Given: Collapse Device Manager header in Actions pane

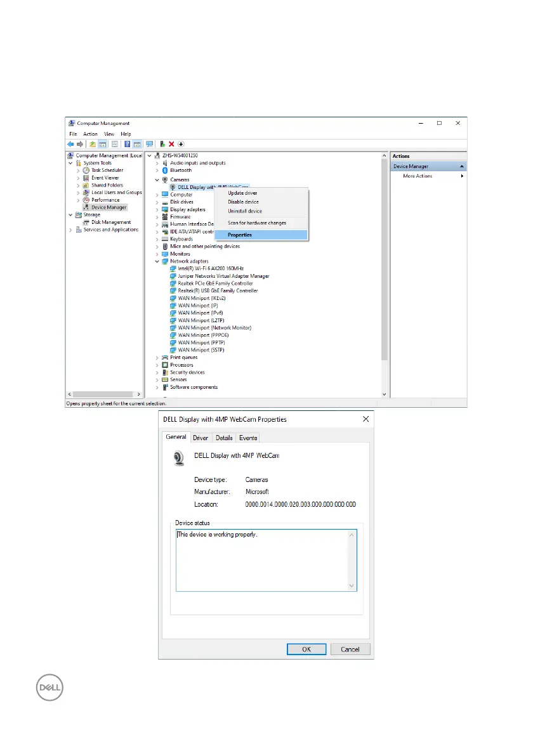Looking at the screenshot, I should pos(461,166).
